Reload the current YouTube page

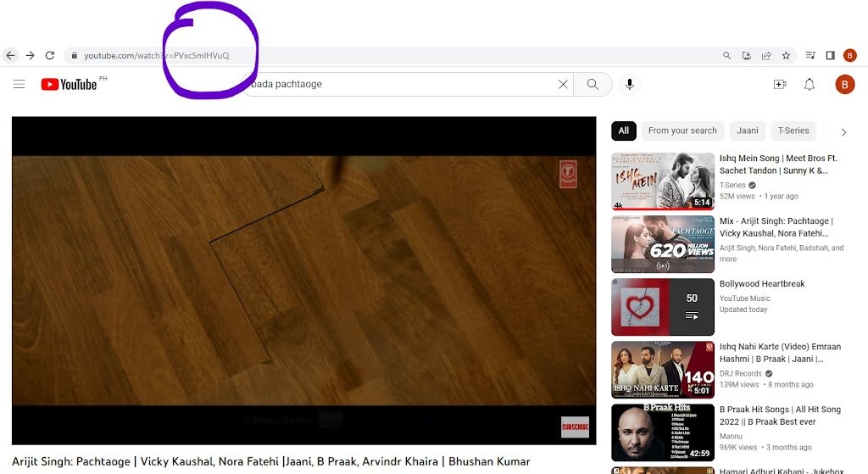(x=50, y=55)
